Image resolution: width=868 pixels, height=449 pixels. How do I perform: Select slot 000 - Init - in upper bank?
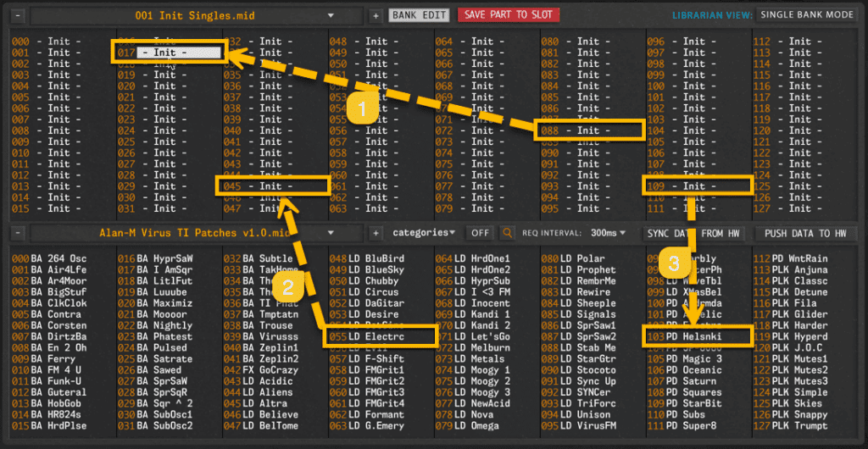click(x=47, y=42)
